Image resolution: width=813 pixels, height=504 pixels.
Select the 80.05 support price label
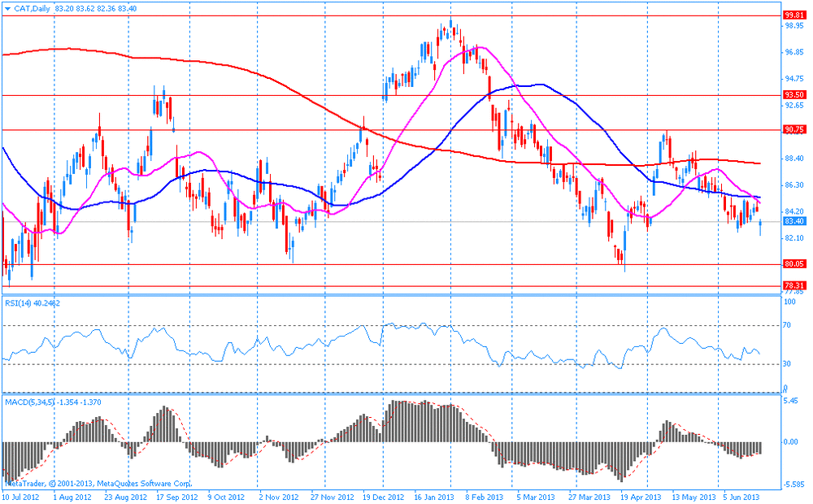(x=794, y=264)
